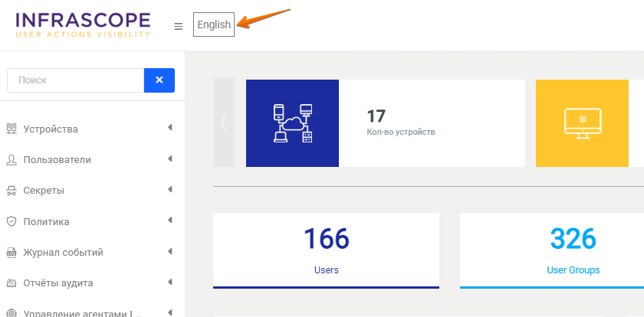Open the Управление агентами menu item
Viewport: 644px width, 317px height.
coord(83,314)
